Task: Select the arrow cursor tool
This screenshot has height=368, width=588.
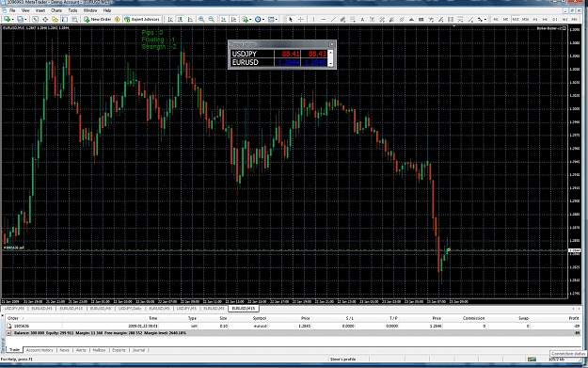Action: [x=291, y=19]
